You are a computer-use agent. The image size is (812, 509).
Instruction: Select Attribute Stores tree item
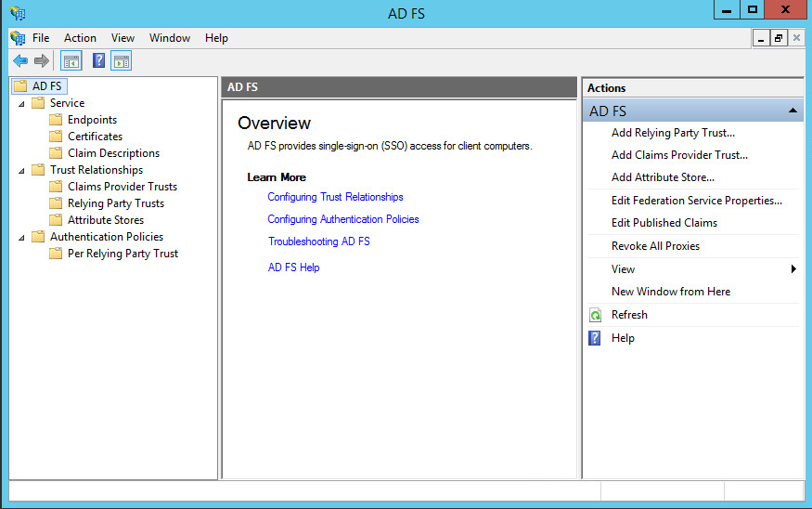coord(106,220)
